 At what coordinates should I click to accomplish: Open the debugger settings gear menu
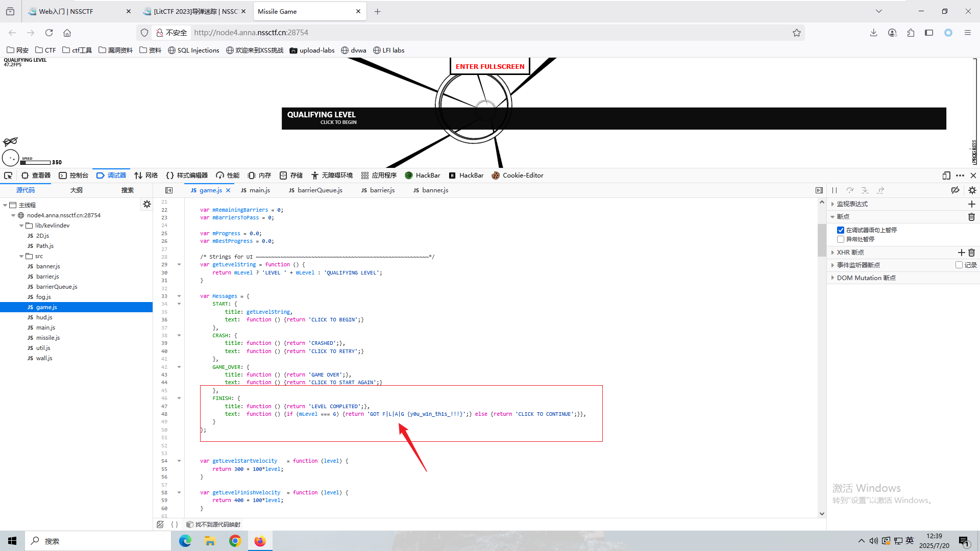pyautogui.click(x=973, y=190)
